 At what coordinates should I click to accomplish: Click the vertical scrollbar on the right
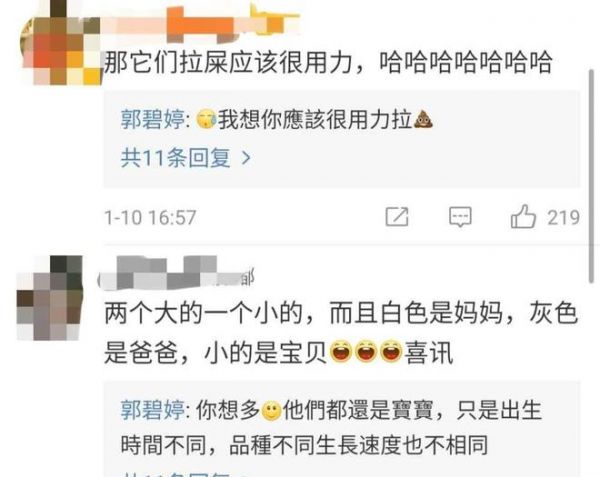pyautogui.click(x=592, y=176)
